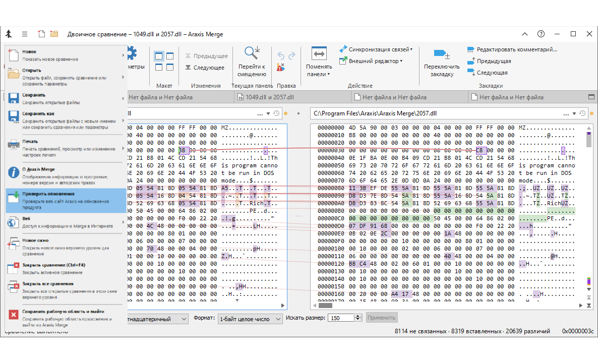
Task: Open the Формат 1-байт целое число dropdown
Action: 250,319
